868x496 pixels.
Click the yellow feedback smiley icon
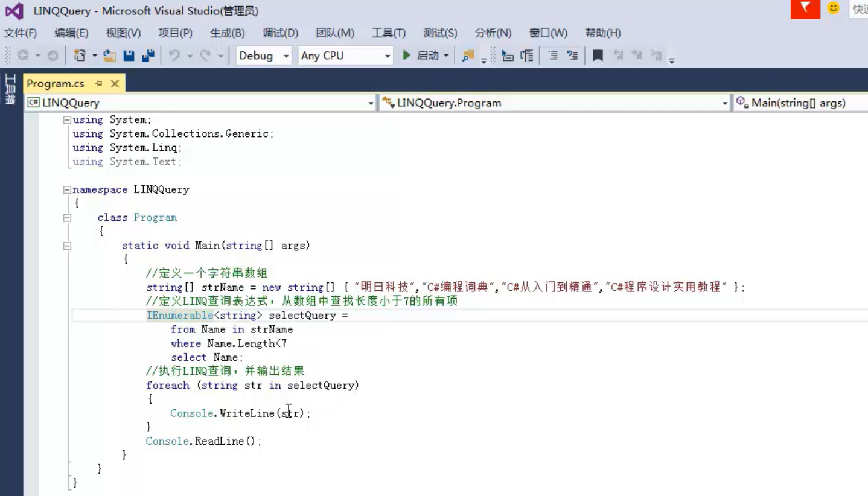[834, 8]
